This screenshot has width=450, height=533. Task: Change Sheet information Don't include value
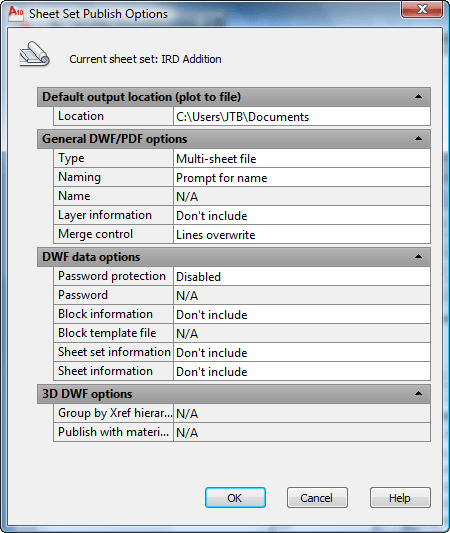pyautogui.click(x=302, y=372)
